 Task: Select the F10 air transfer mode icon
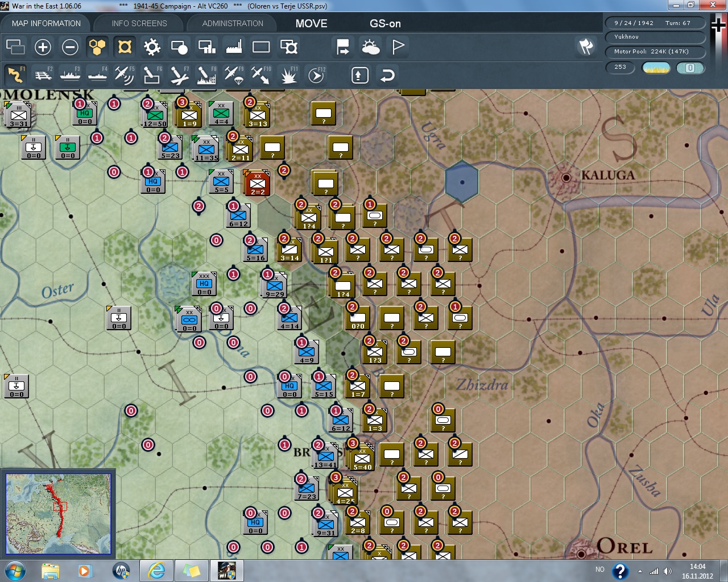pyautogui.click(x=261, y=75)
